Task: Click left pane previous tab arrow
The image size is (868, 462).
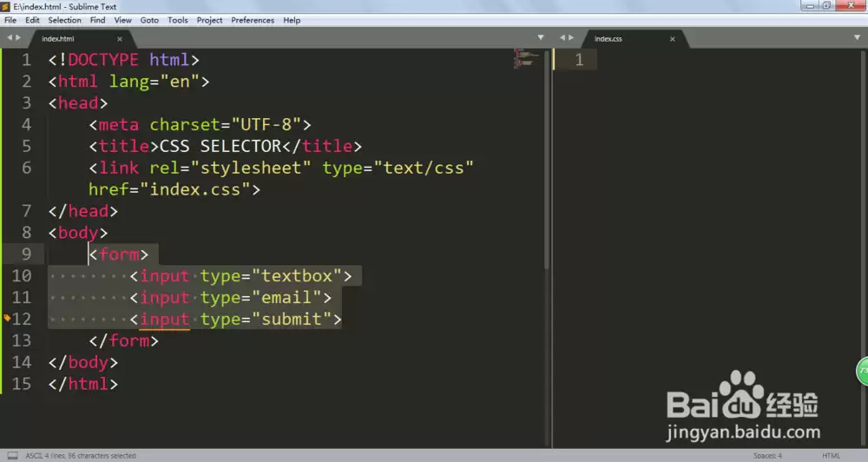Action: coord(9,37)
